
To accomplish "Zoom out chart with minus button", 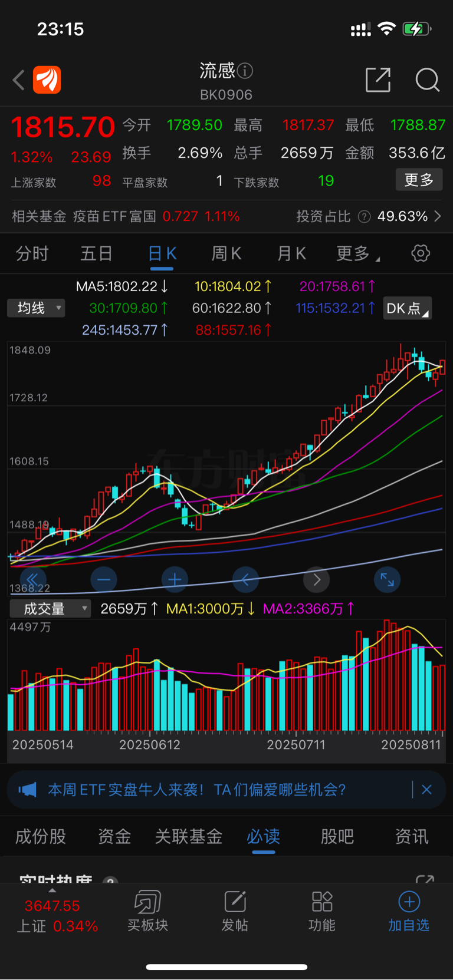I will pyautogui.click(x=104, y=580).
